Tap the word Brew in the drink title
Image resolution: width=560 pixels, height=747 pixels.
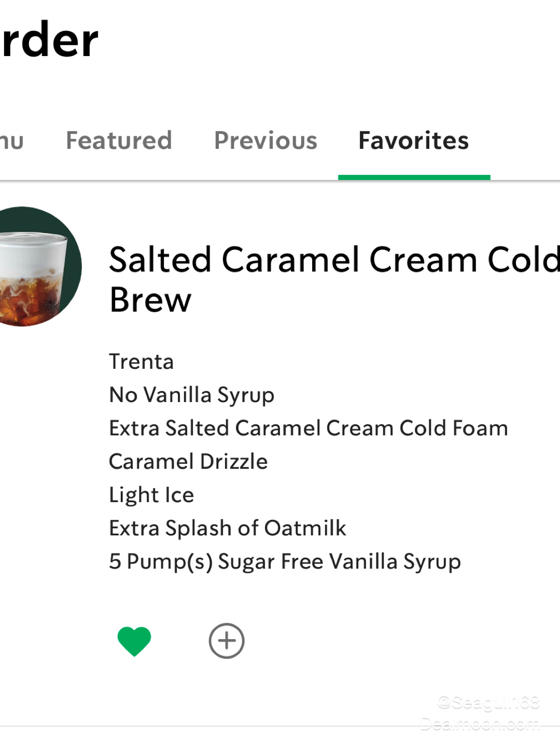click(x=150, y=300)
